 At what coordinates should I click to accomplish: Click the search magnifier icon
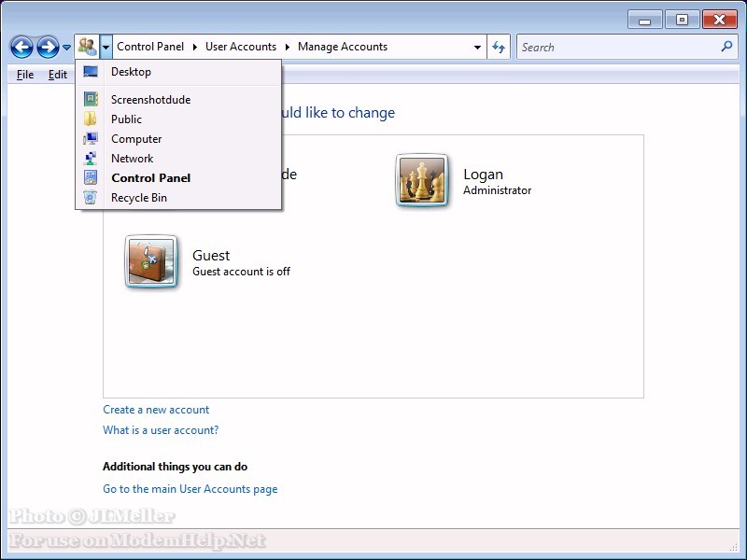pyautogui.click(x=726, y=46)
